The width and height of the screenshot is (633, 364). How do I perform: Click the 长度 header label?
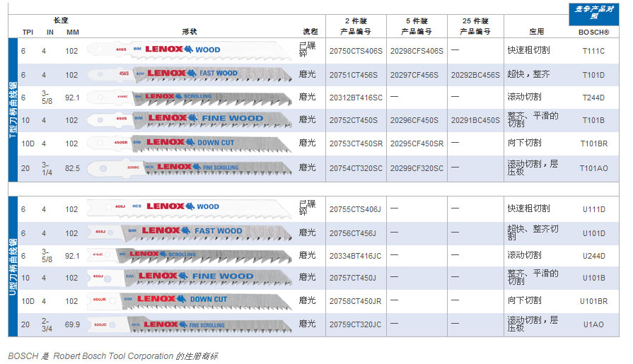(x=61, y=20)
